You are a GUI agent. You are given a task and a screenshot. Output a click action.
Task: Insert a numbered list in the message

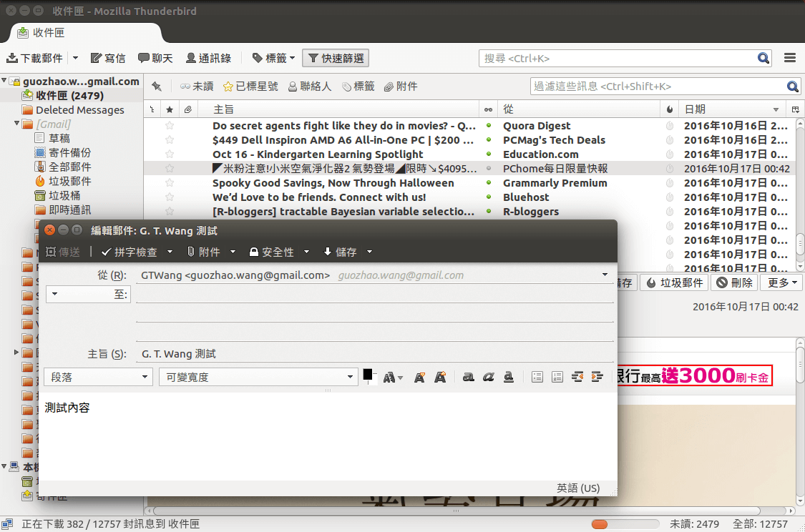tap(557, 377)
